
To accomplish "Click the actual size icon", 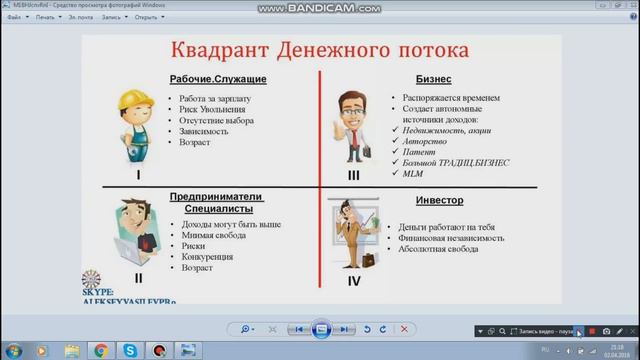I will pyautogui.click(x=272, y=329).
